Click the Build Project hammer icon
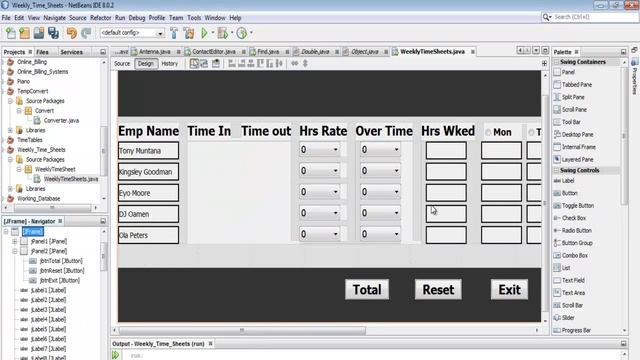This screenshot has height=360, width=640. click(174, 33)
